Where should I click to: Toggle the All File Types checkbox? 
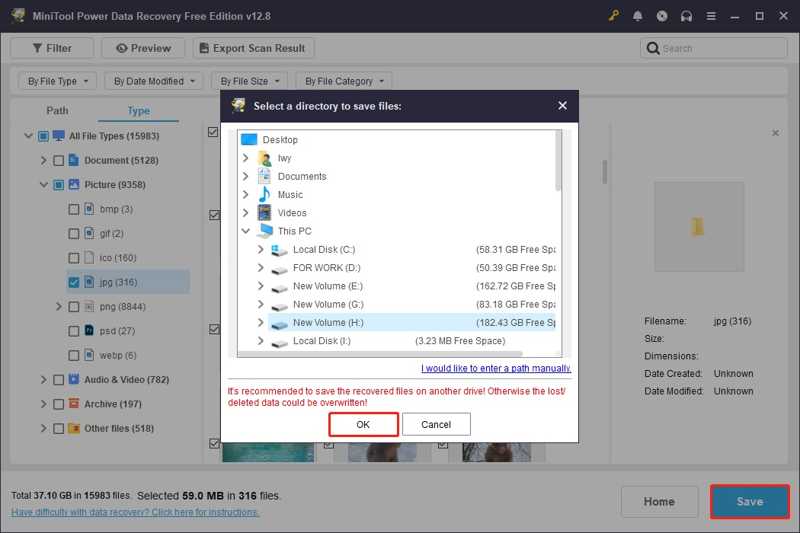(43, 136)
